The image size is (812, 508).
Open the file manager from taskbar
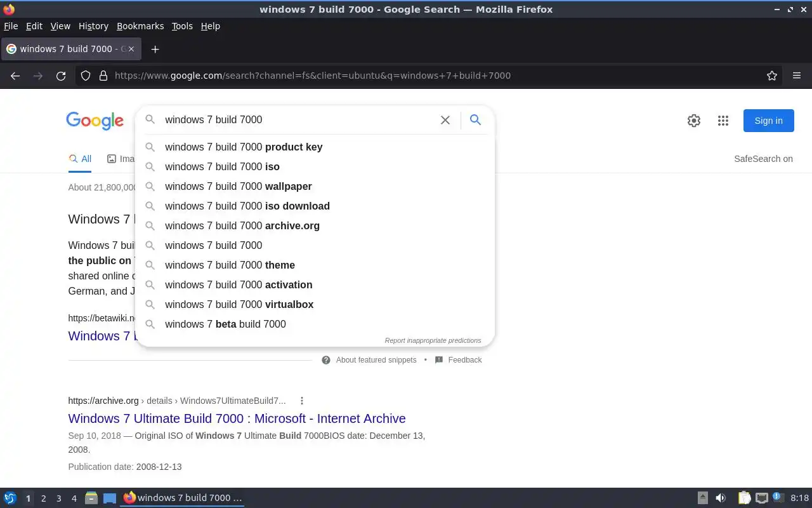pos(91,498)
